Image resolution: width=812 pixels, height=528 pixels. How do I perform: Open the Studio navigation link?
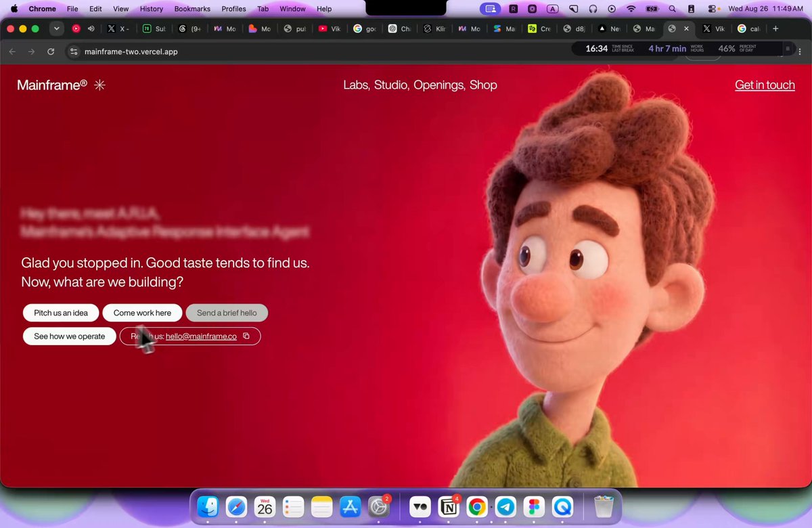click(x=391, y=85)
